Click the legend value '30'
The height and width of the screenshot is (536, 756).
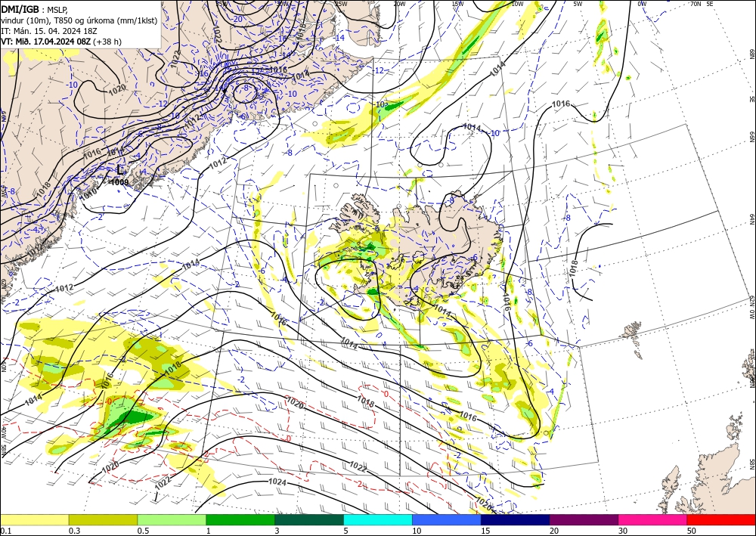coord(623,531)
